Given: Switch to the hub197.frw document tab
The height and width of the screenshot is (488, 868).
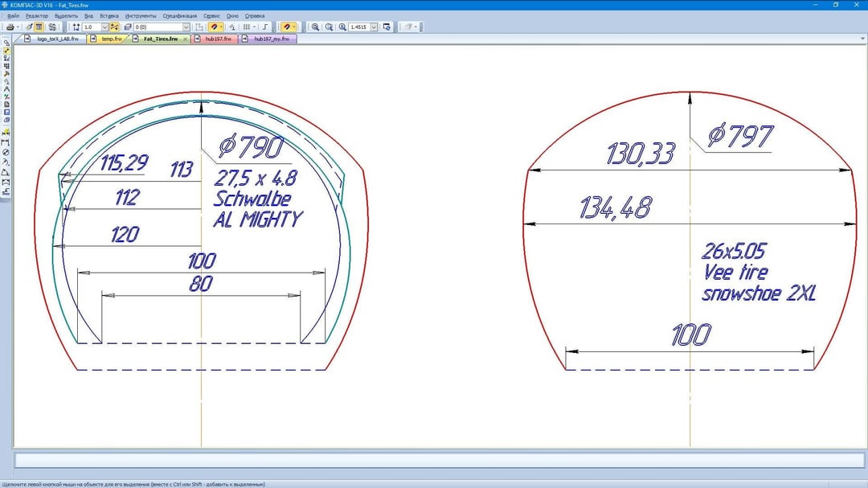Looking at the screenshot, I should click(214, 38).
